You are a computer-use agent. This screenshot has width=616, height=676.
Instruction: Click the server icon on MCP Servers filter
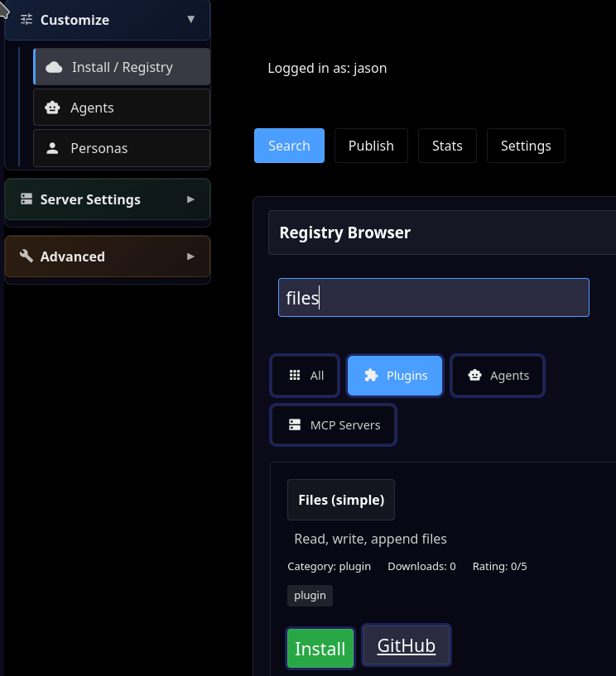click(295, 425)
